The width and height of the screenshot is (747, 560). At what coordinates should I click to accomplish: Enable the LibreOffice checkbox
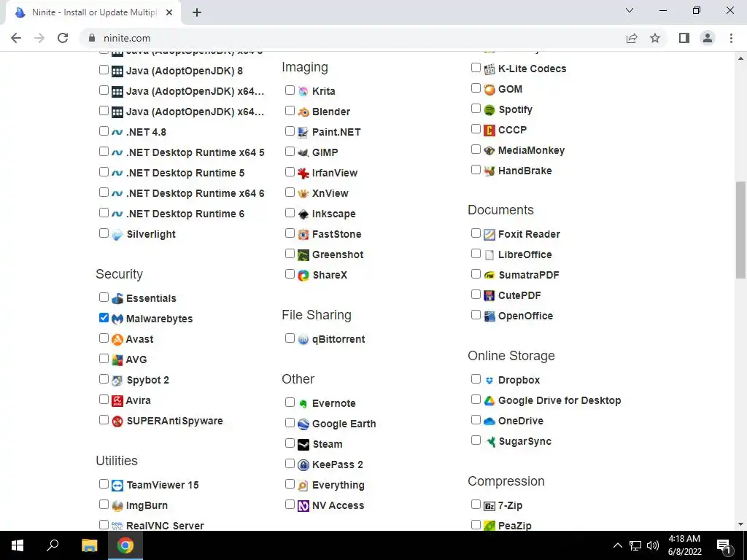pos(476,253)
